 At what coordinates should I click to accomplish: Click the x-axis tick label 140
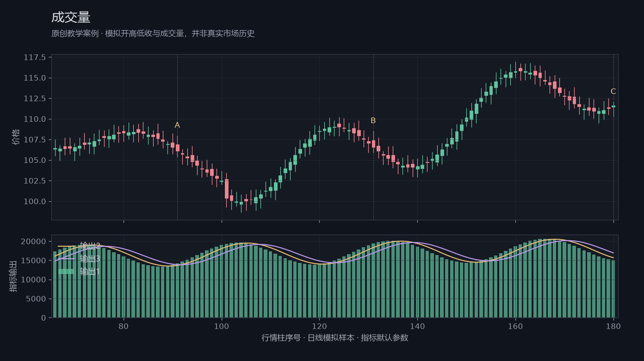(x=417, y=326)
